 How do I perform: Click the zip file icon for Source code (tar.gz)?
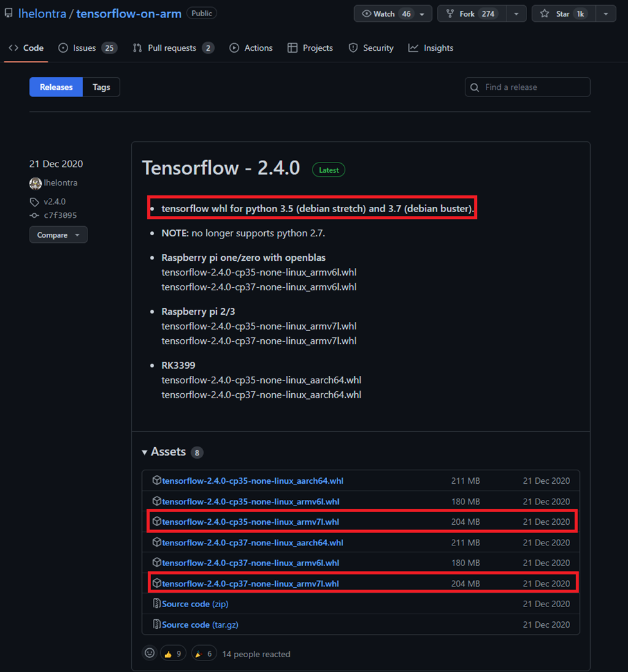tap(157, 624)
